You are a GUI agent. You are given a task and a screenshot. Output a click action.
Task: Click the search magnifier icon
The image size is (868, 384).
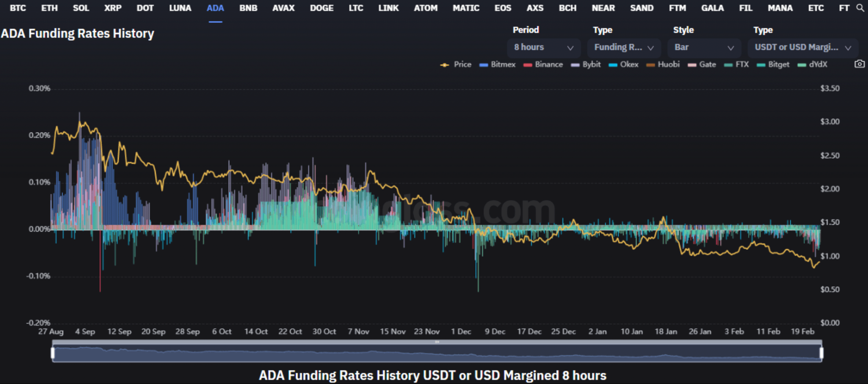tap(860, 8)
